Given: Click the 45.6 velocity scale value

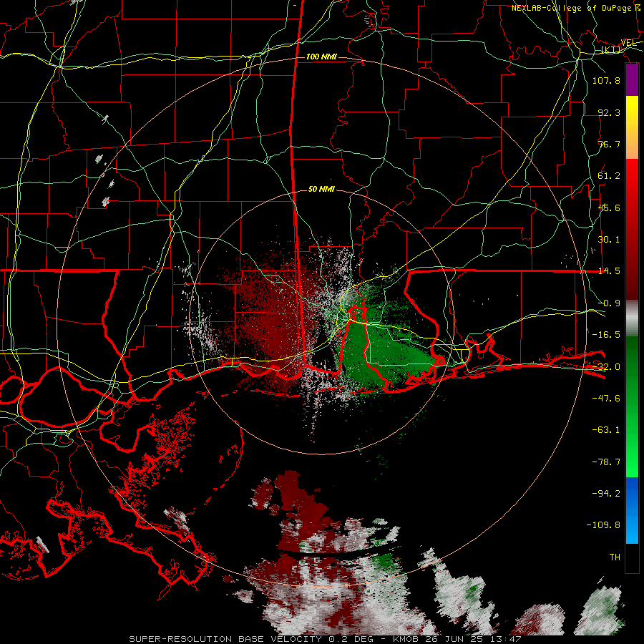Looking at the screenshot, I should [609, 208].
